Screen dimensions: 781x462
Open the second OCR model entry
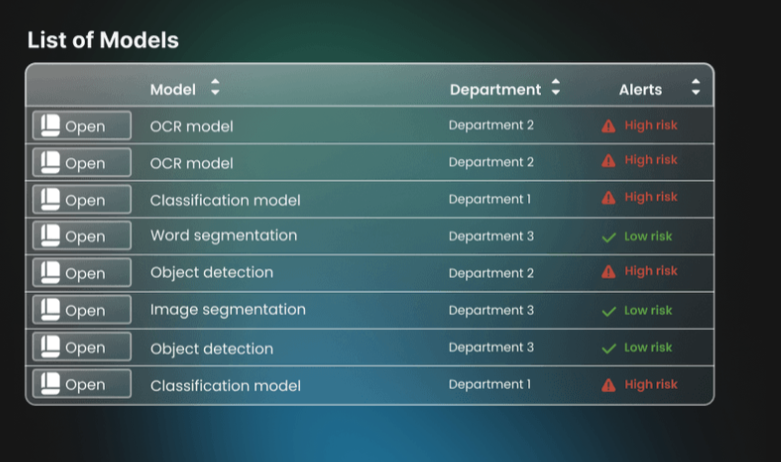coord(82,163)
